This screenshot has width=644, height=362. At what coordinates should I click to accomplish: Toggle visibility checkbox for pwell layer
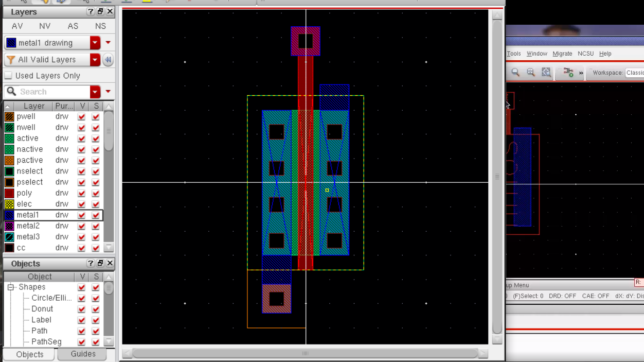point(81,116)
